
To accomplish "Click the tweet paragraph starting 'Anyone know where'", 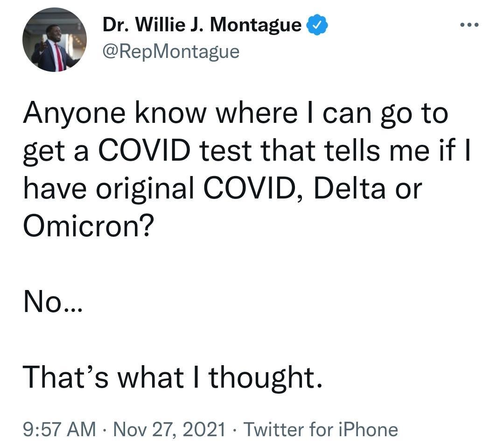I will tap(247, 169).
